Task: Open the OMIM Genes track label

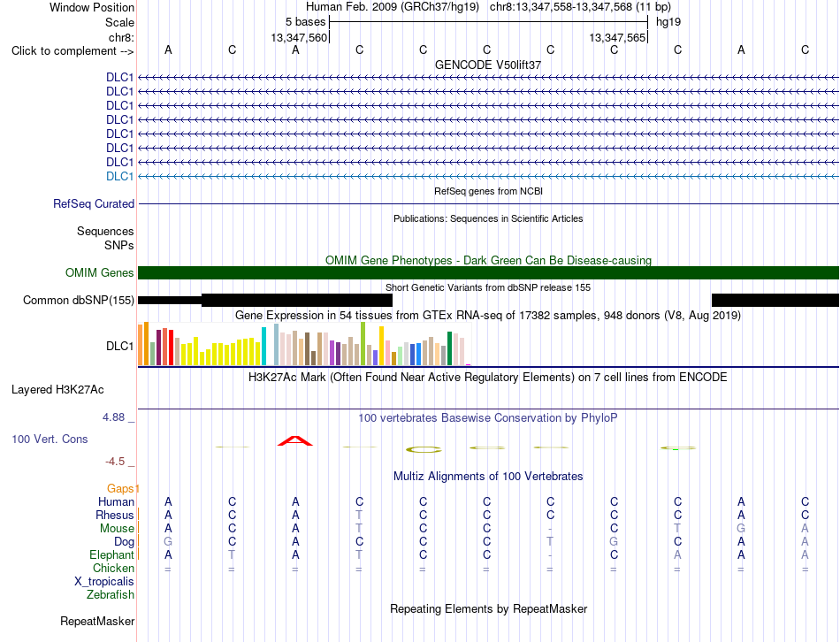Action: point(100,272)
